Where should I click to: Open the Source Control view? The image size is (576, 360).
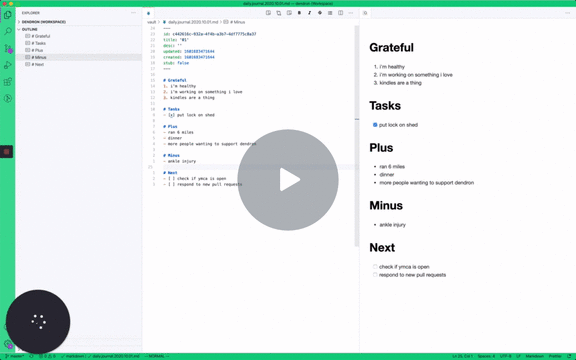pos(8,48)
